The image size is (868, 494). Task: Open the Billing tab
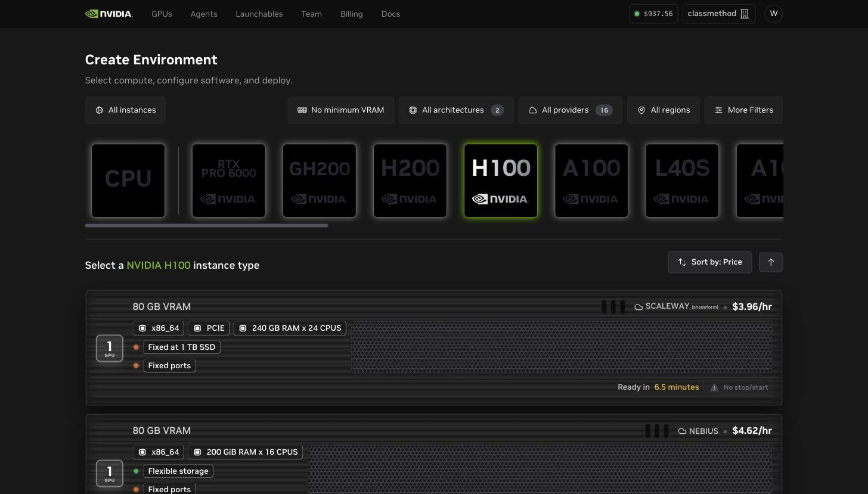tap(352, 14)
